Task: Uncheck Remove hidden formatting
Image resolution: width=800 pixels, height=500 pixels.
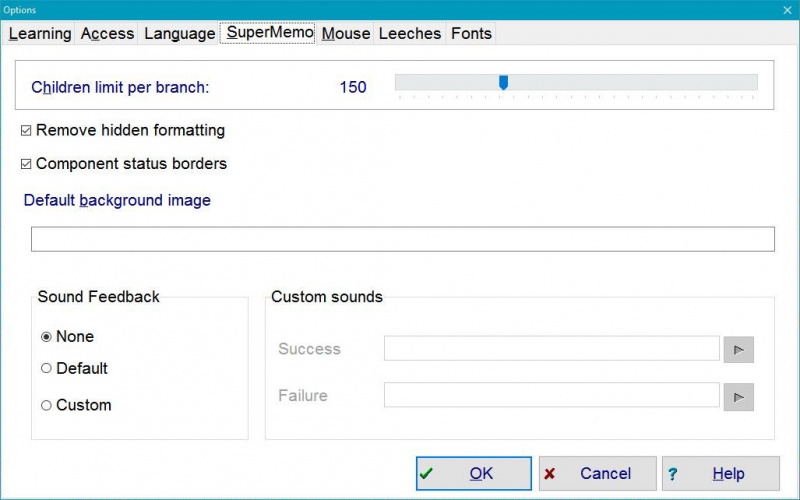Action: click(27, 130)
